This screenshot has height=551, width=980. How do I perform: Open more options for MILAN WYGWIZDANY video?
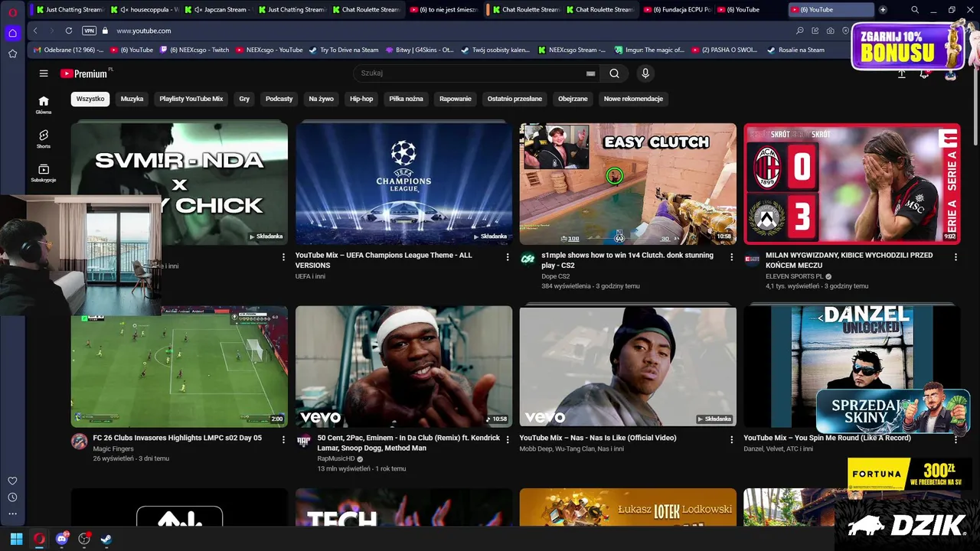pyautogui.click(x=955, y=257)
